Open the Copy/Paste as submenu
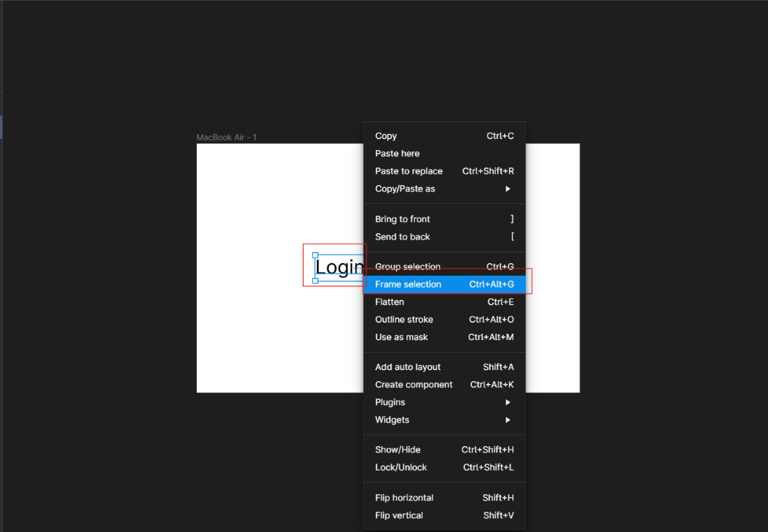This screenshot has height=532, width=768. tap(405, 189)
